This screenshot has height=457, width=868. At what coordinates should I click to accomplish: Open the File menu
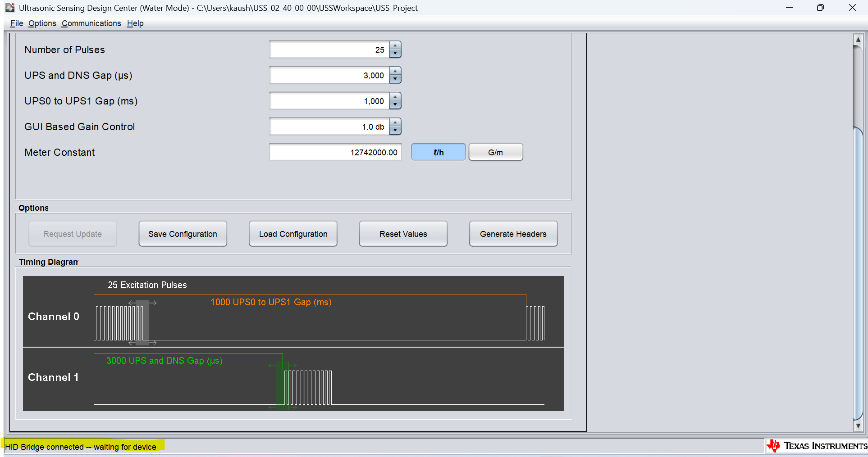coord(17,23)
